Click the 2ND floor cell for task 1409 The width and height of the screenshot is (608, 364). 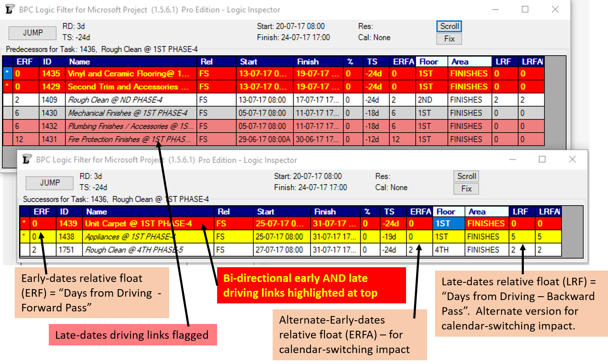[432, 100]
